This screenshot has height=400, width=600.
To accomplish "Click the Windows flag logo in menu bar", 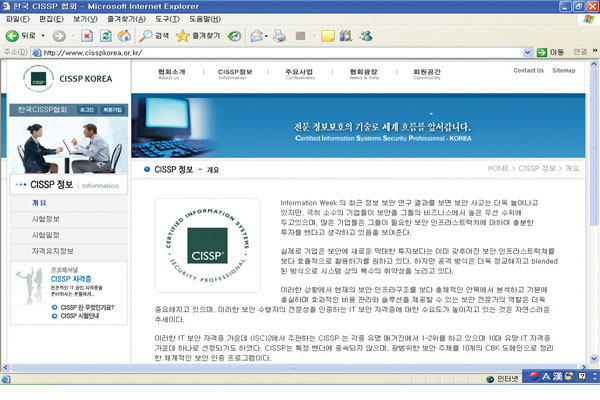I will [589, 19].
